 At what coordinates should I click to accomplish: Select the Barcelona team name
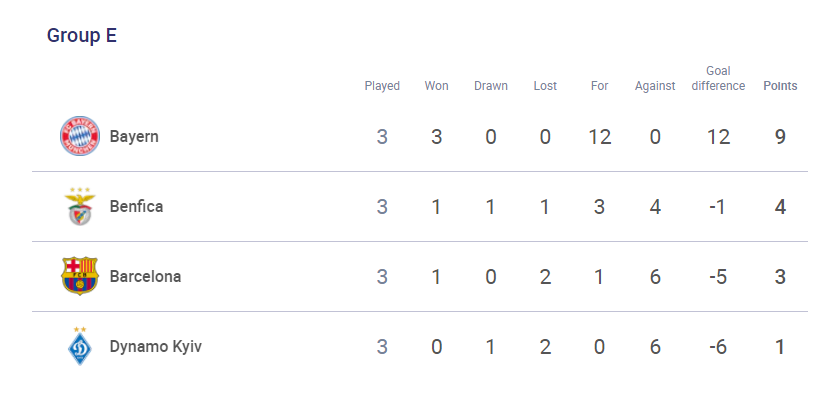(x=145, y=276)
